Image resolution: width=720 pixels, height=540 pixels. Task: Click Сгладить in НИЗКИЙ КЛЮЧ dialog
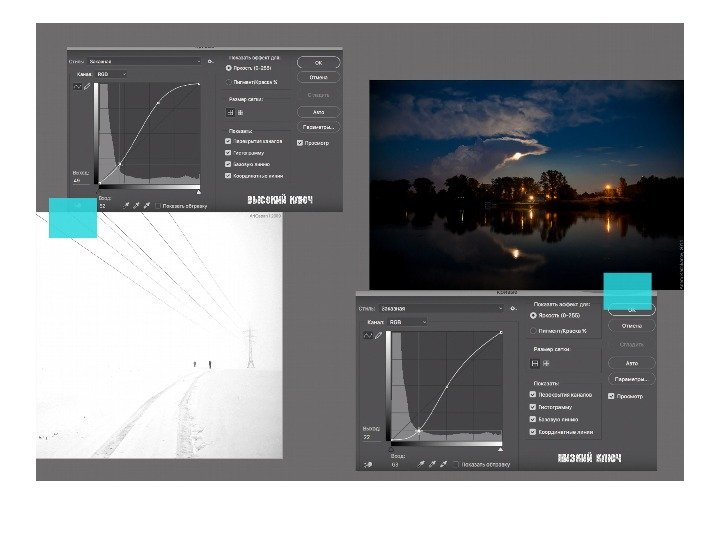click(x=632, y=344)
